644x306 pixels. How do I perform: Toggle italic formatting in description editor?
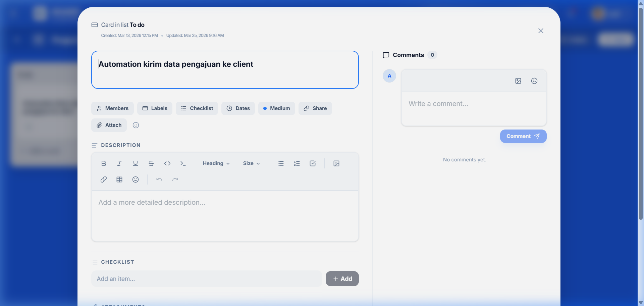click(119, 163)
